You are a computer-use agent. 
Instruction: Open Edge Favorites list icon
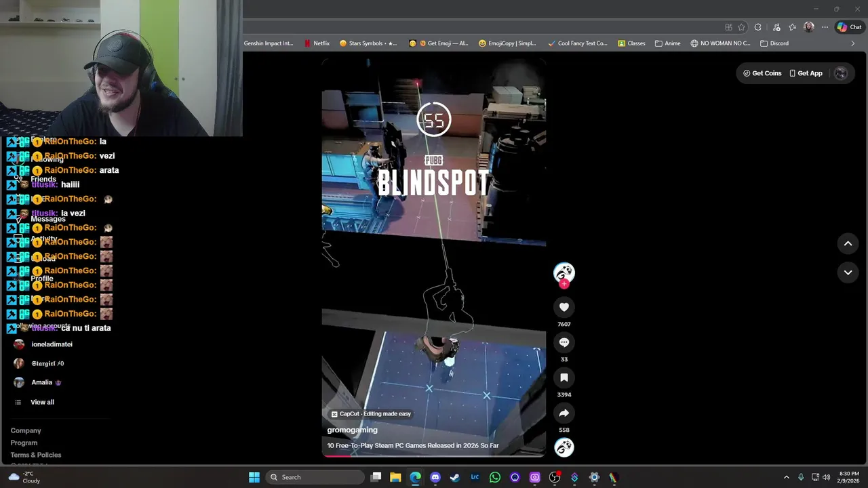[792, 27]
